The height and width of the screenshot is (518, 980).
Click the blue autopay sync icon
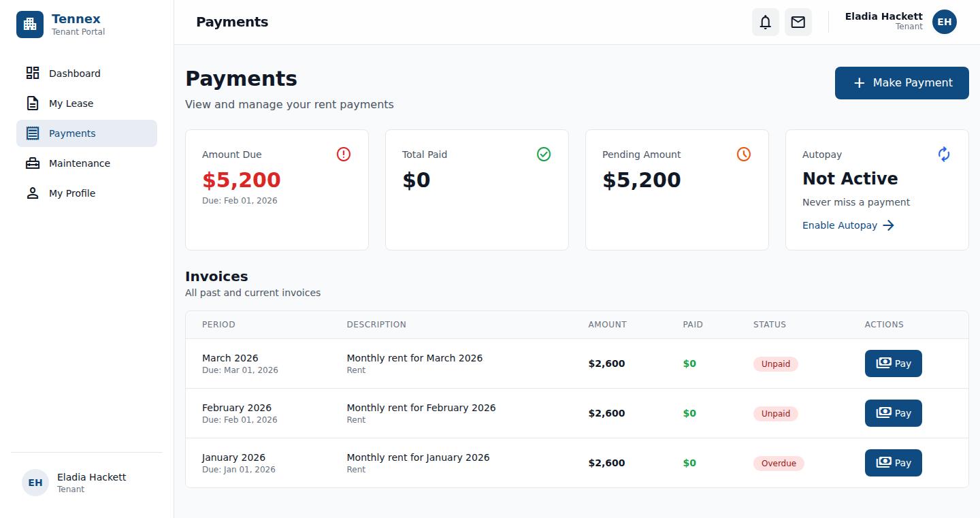(944, 154)
